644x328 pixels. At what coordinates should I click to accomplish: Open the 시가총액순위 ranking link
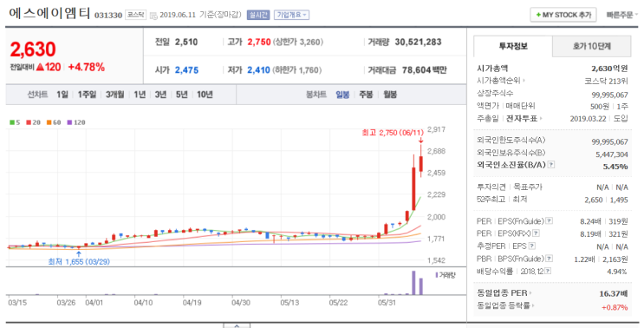pos(501,81)
